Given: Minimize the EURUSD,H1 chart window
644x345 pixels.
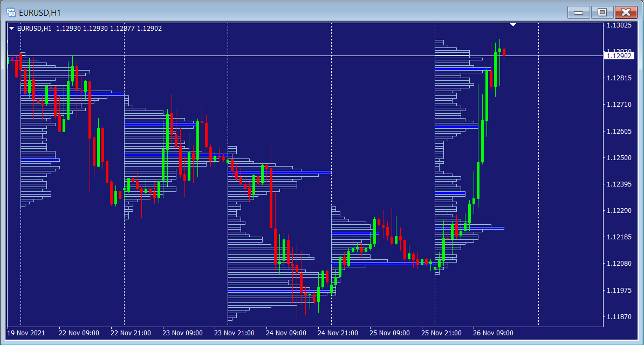Looking at the screenshot, I should (579, 12).
